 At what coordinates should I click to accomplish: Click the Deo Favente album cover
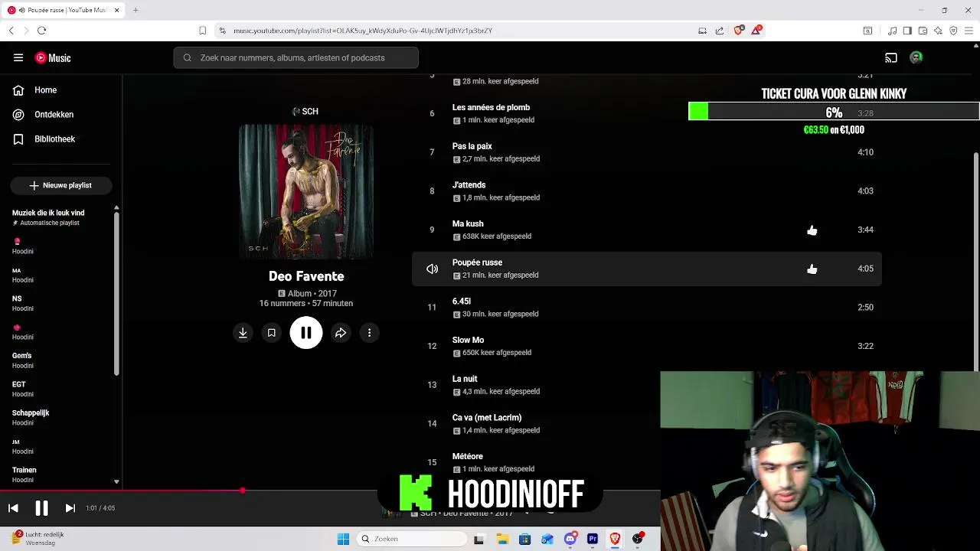(x=306, y=191)
